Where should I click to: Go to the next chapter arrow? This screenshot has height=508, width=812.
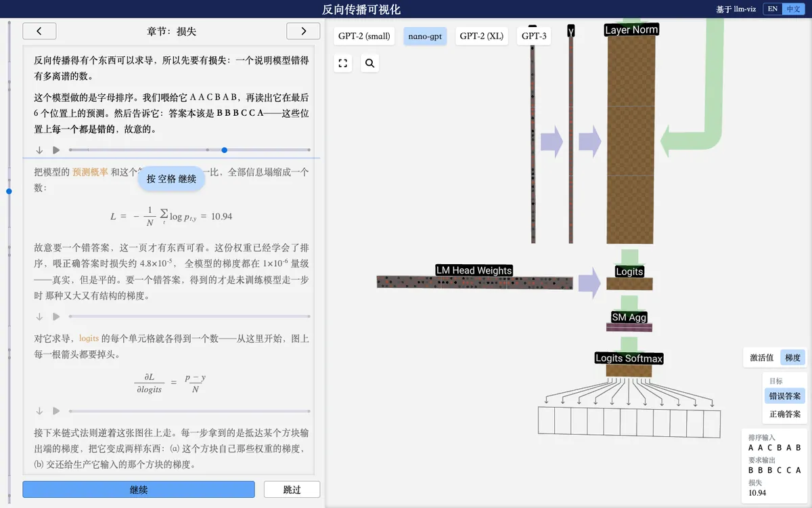(303, 31)
